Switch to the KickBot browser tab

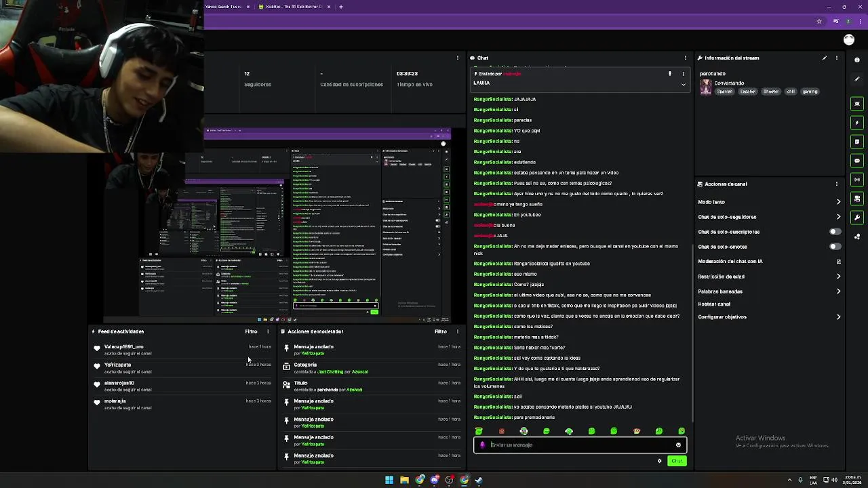pos(294,7)
